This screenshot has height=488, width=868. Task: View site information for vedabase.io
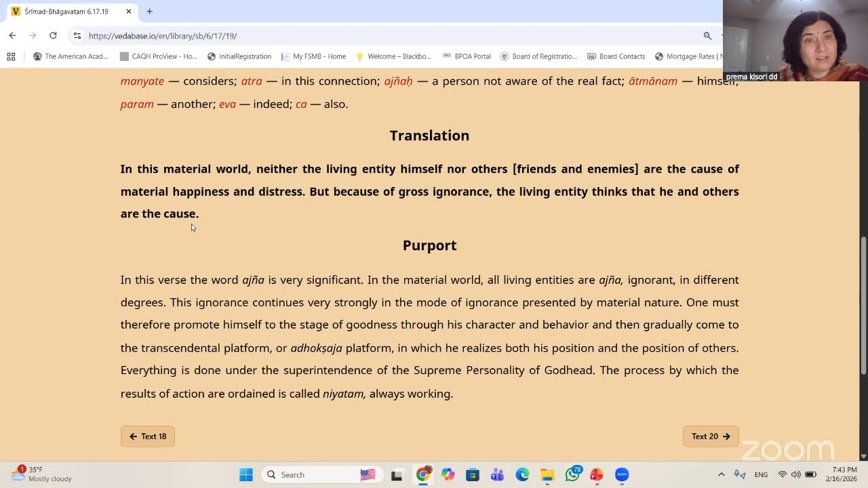tap(77, 36)
